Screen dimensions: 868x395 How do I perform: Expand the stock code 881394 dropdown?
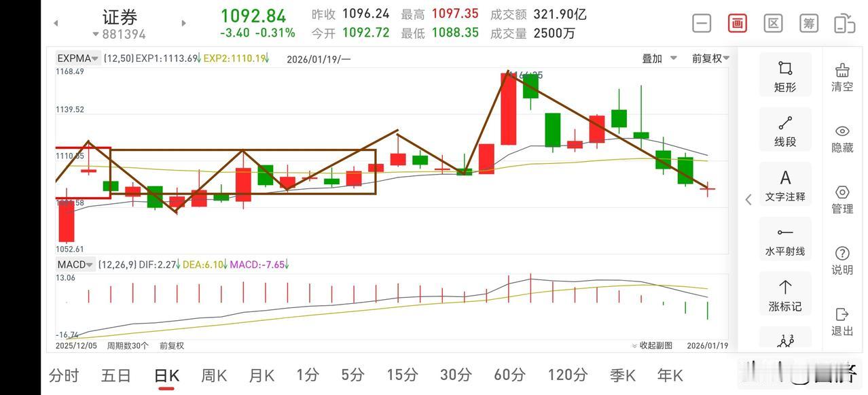pos(119,34)
